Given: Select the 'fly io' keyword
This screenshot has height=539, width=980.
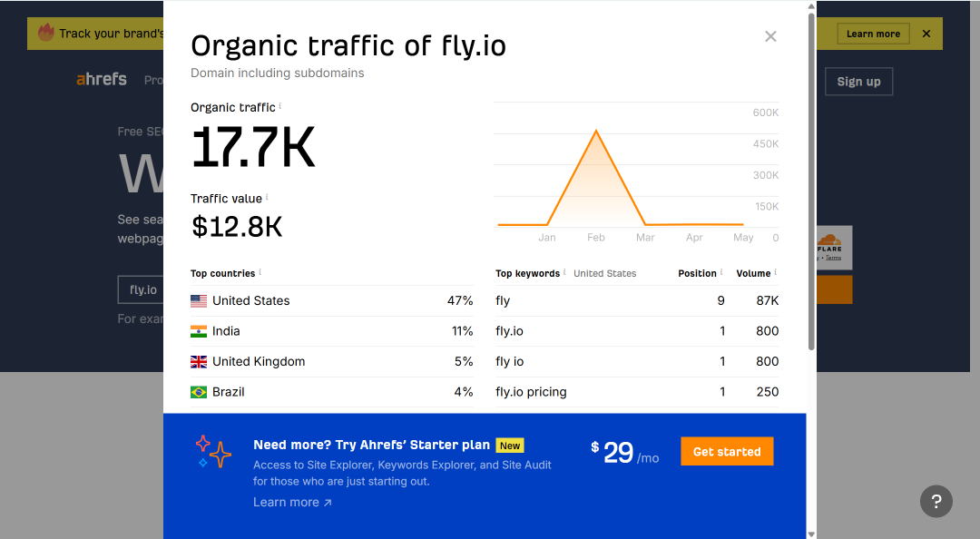Looking at the screenshot, I should click(509, 361).
